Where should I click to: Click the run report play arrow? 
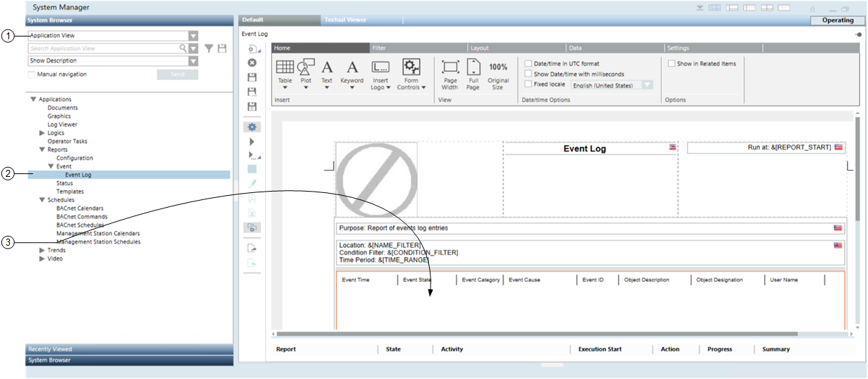pos(252,142)
